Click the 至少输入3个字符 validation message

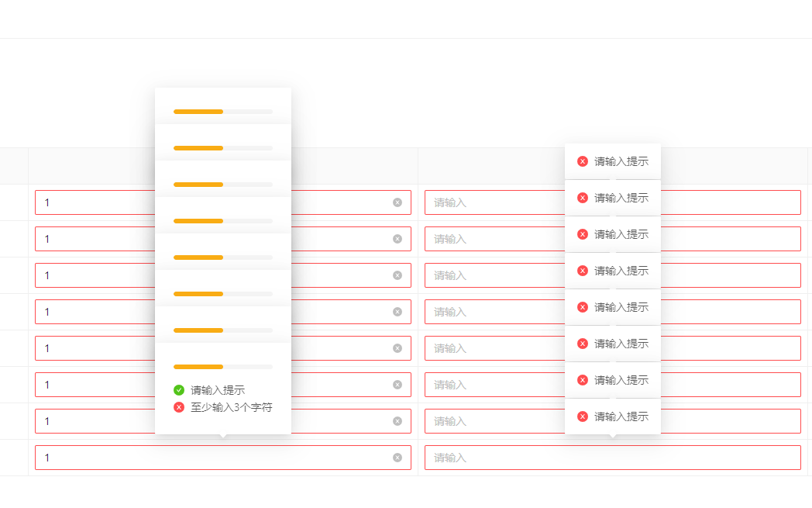232,407
